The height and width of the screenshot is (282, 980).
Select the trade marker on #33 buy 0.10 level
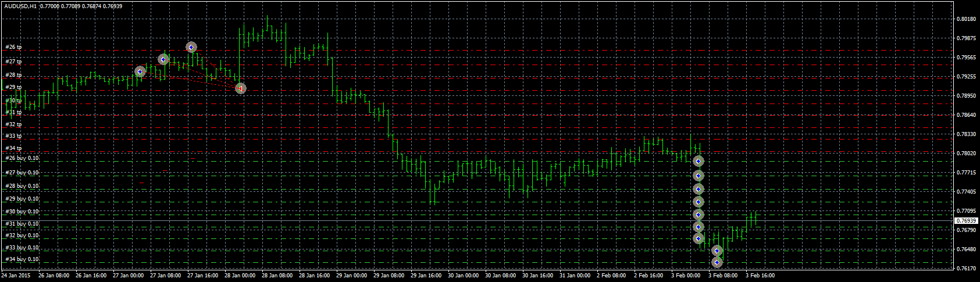[x=717, y=251]
